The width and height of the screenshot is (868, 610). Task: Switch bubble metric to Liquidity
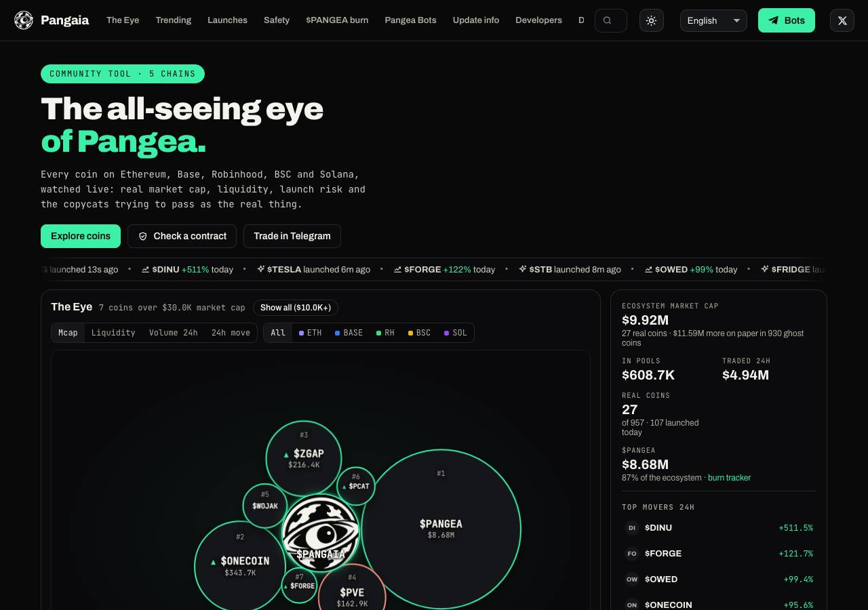point(113,333)
